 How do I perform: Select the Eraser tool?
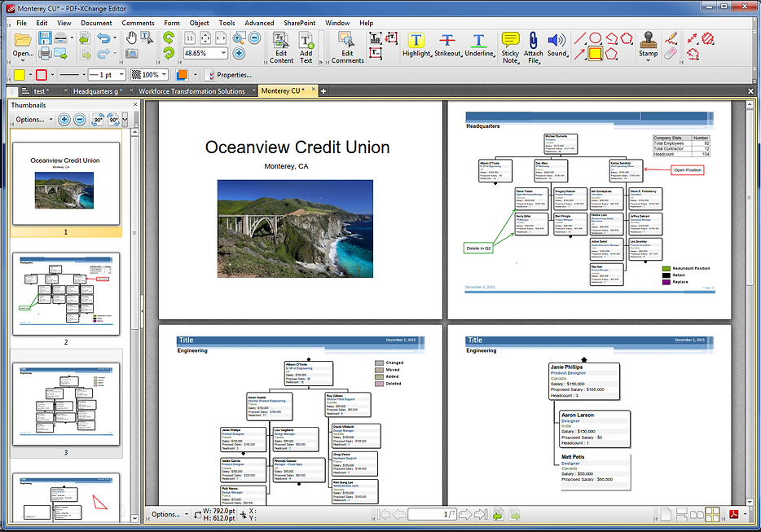click(671, 54)
